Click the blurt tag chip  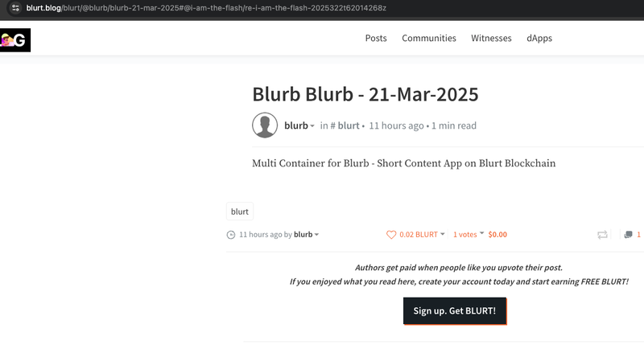(x=240, y=212)
